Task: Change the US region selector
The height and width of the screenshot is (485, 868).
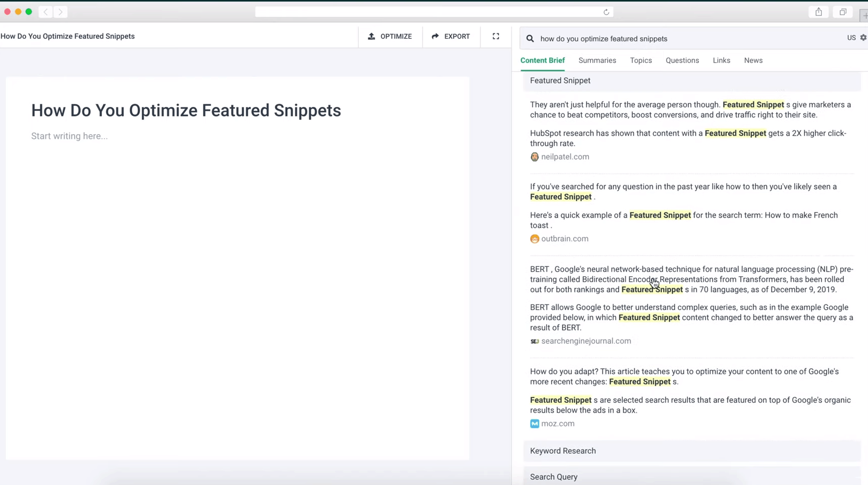Action: pyautogui.click(x=851, y=38)
